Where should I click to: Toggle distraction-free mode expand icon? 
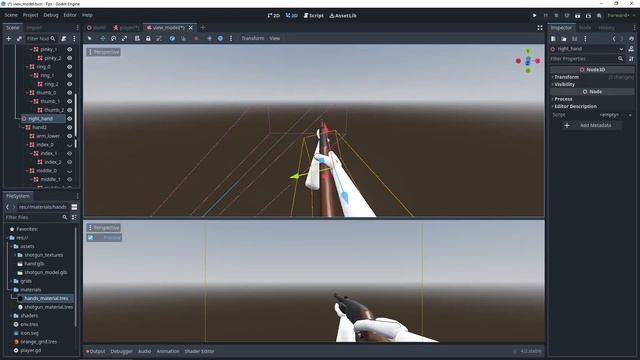[x=540, y=28]
